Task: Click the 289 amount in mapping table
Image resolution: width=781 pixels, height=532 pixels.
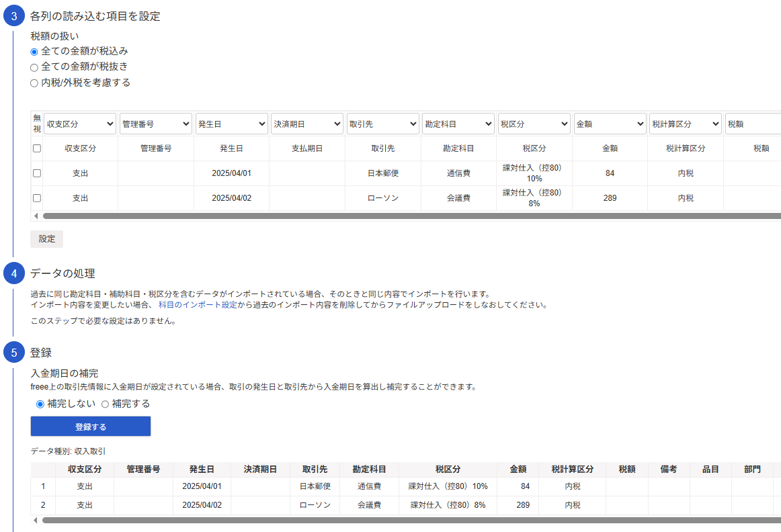Action: tap(610, 198)
